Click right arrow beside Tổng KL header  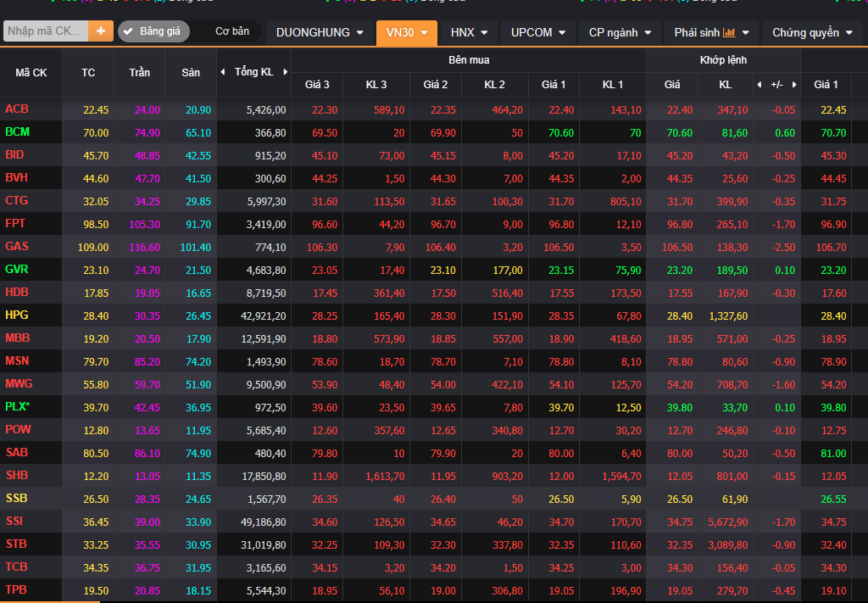click(x=286, y=72)
